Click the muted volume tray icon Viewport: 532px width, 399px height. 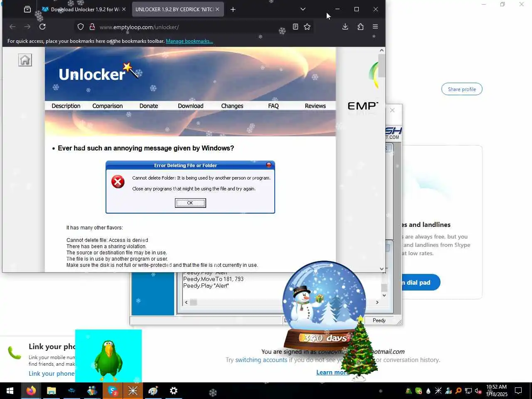(478, 391)
